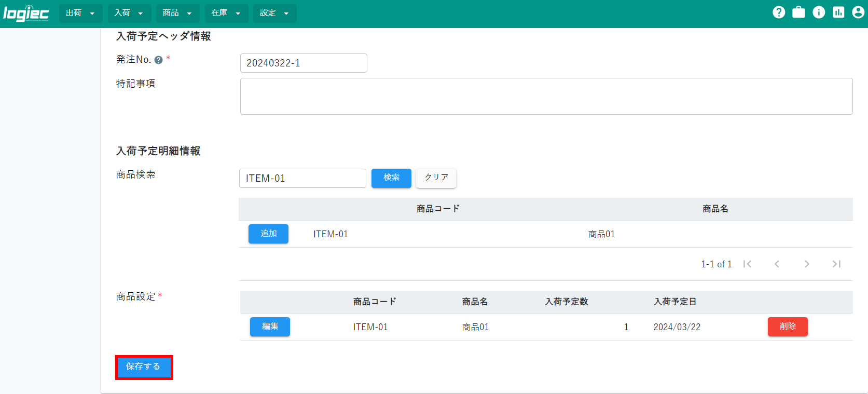Delete ITEM-01 row with 削除 button

[x=787, y=327]
